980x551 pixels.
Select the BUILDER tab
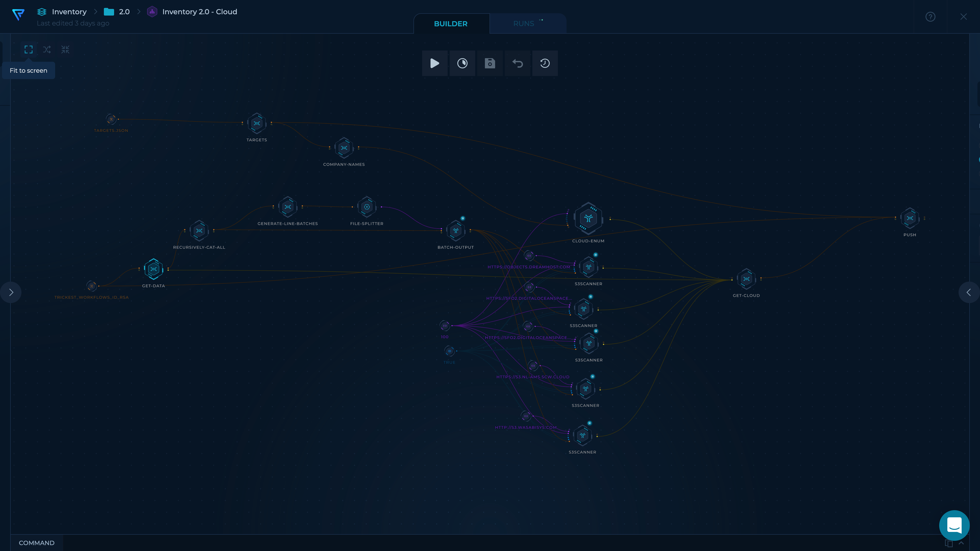coord(450,23)
